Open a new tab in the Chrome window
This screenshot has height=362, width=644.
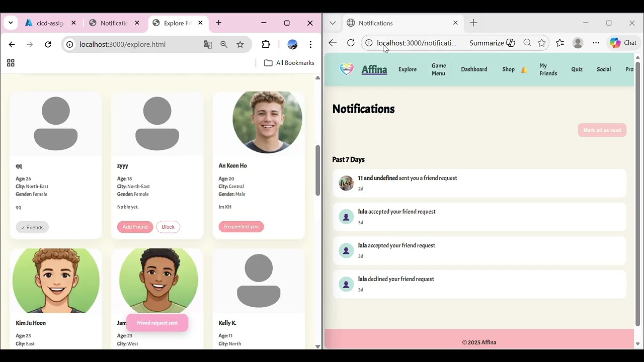[218, 23]
